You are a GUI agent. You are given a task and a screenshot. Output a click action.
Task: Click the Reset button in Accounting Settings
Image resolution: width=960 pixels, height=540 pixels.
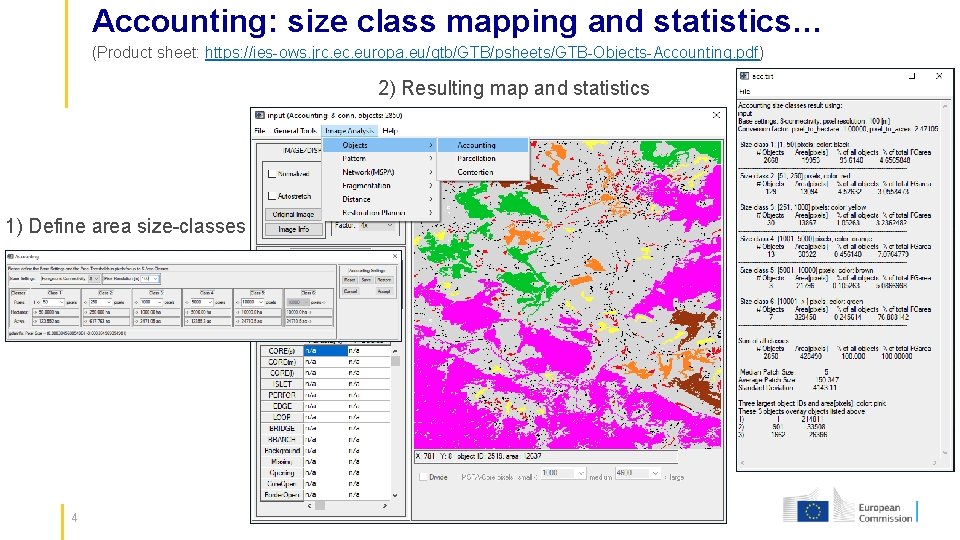(x=350, y=280)
